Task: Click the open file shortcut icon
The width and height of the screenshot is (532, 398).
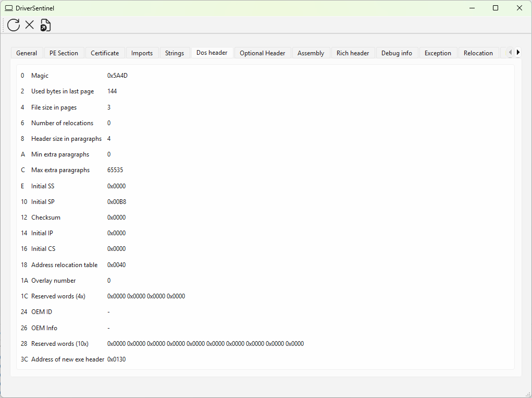Action: (46, 25)
